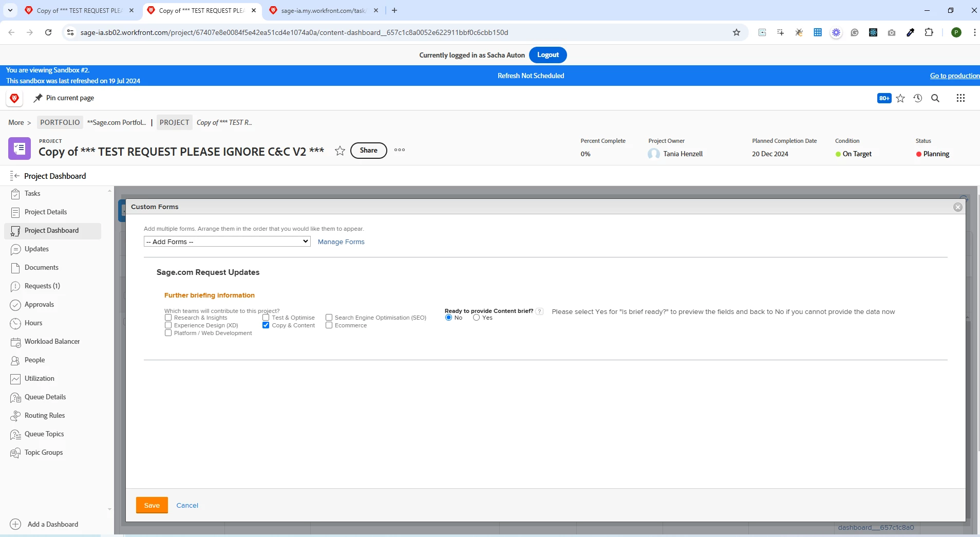
Task: Close the Custom Forms dialog
Action: (x=957, y=207)
